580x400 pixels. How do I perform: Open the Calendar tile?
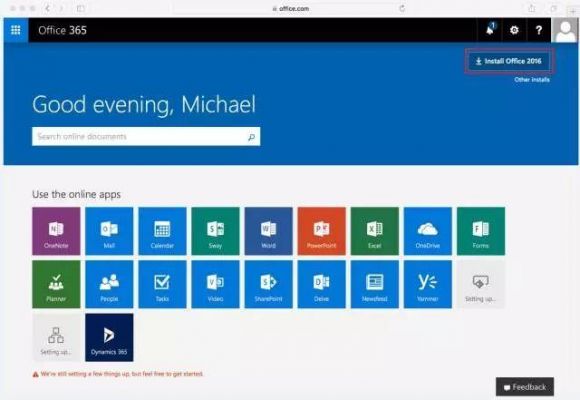(162, 231)
